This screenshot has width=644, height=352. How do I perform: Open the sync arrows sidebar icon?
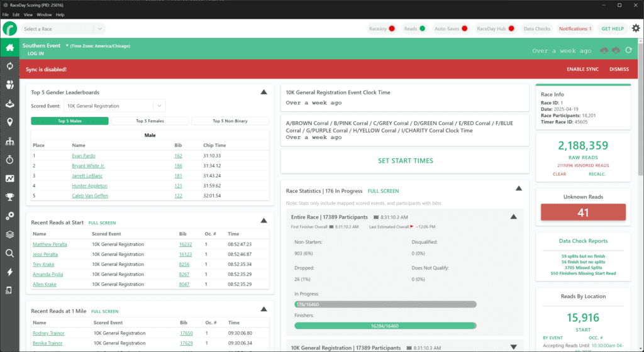pos(9,66)
